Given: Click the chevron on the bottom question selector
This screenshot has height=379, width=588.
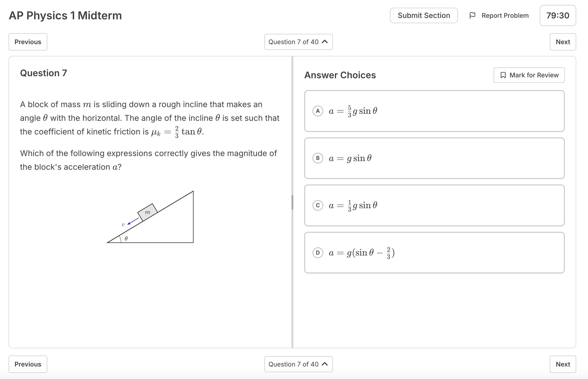Looking at the screenshot, I should (x=325, y=364).
